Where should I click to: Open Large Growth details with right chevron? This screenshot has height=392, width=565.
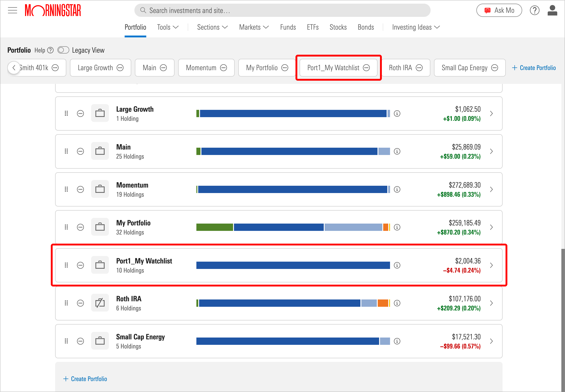coord(491,113)
